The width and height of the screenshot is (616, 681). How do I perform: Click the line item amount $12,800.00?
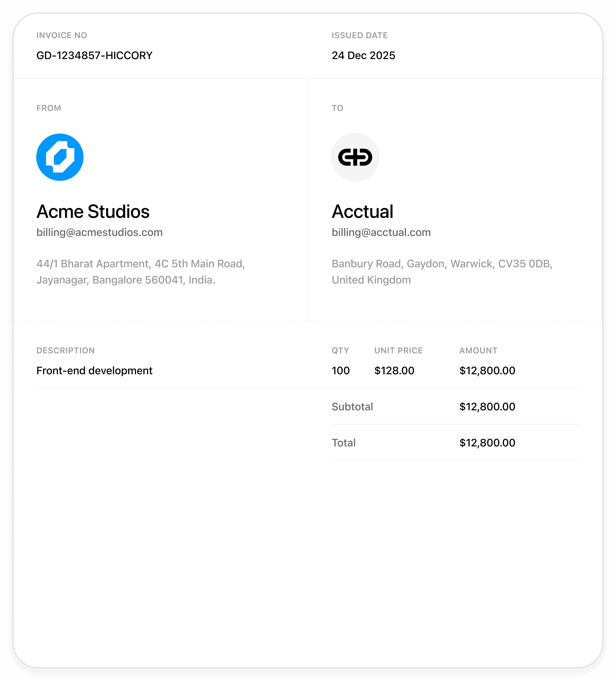487,371
